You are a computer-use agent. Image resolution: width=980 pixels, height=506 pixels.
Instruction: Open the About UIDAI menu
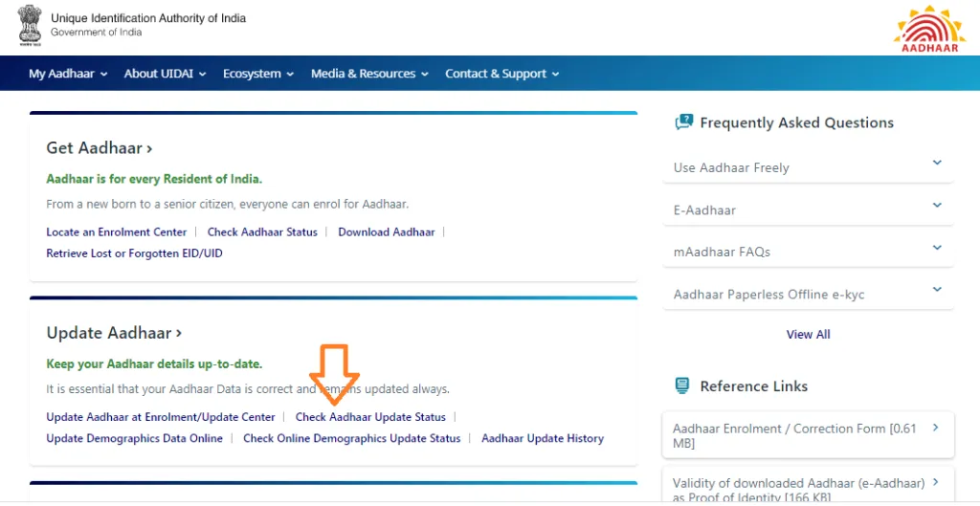coord(165,74)
